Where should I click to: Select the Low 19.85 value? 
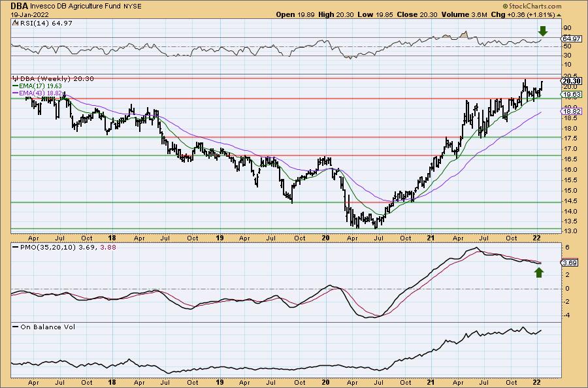click(374, 14)
